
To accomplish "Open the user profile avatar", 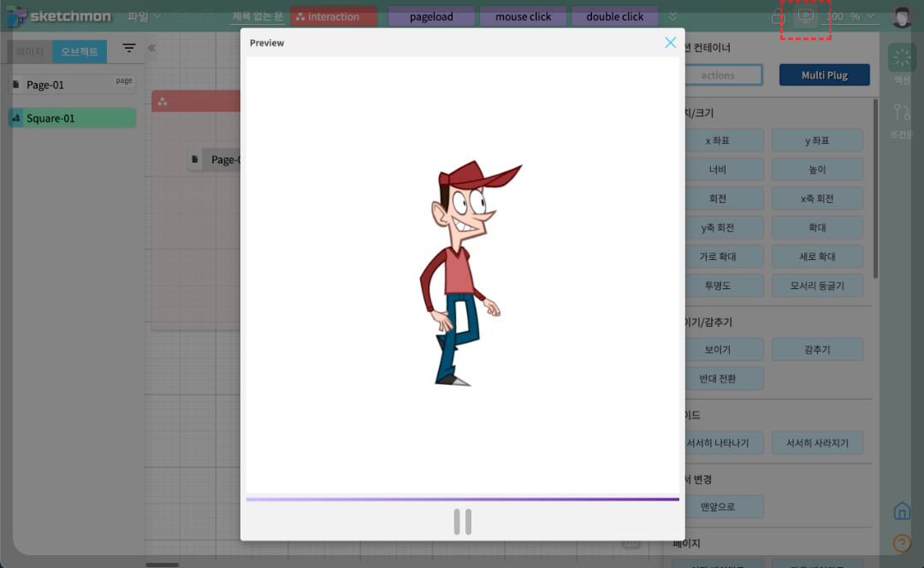I will coord(903,16).
